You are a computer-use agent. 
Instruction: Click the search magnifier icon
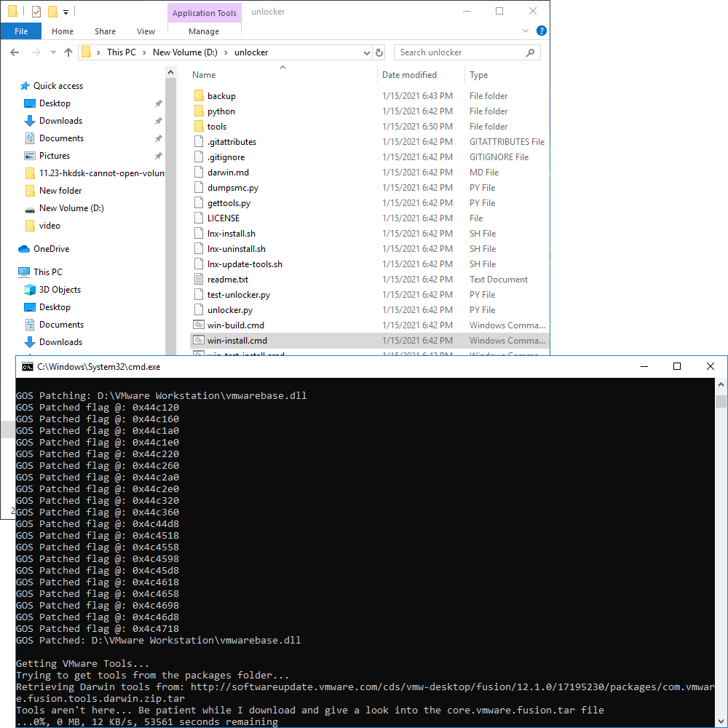[530, 52]
